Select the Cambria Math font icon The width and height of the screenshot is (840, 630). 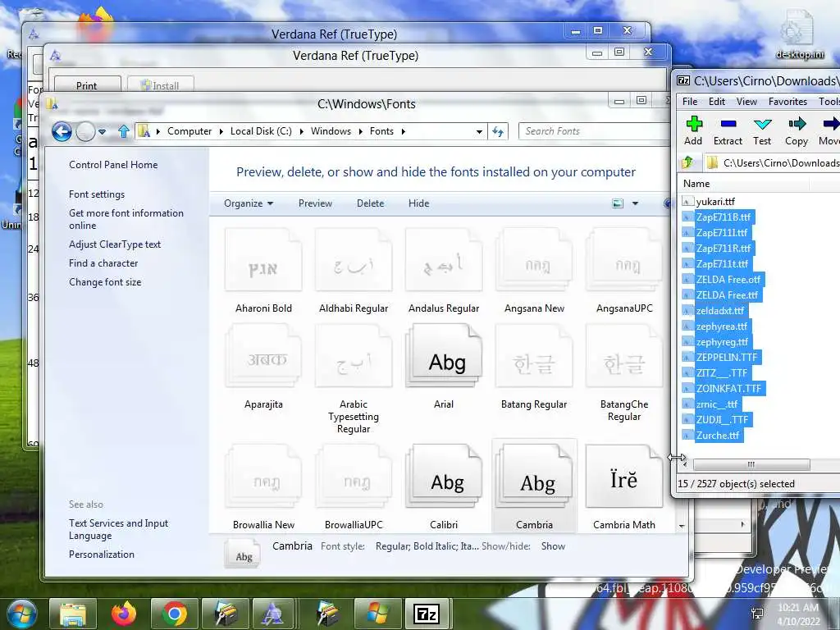pyautogui.click(x=624, y=477)
